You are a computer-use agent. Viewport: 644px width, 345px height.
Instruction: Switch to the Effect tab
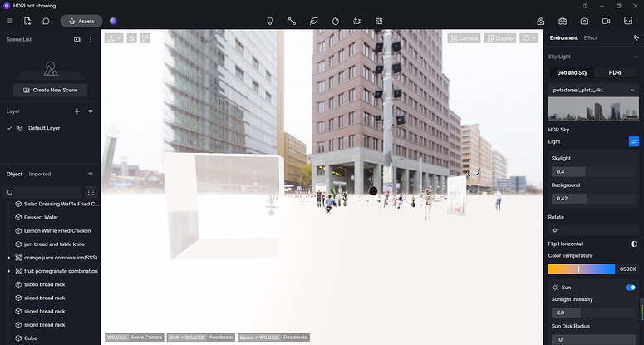590,37
